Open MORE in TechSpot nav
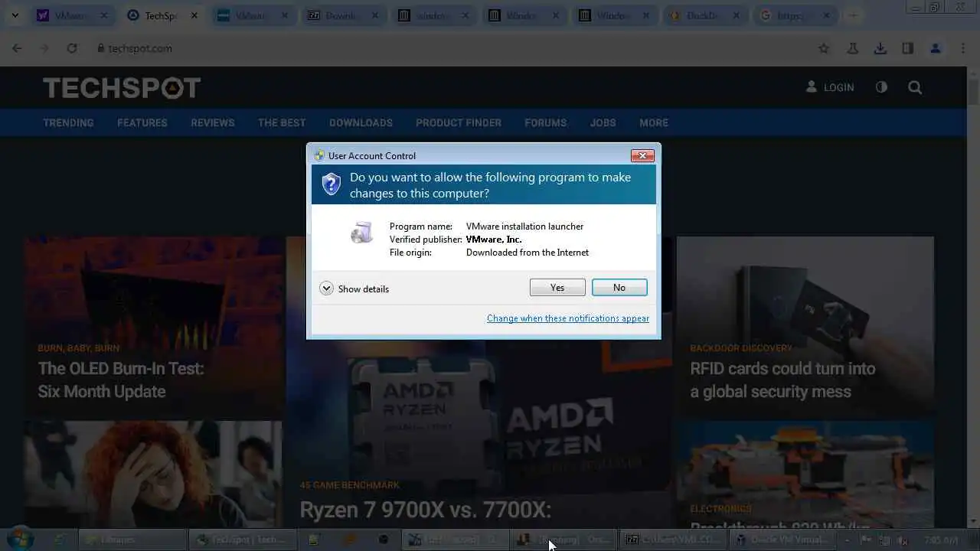 (654, 122)
